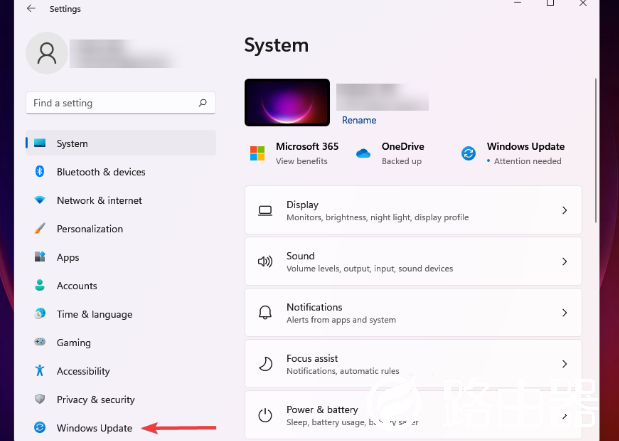Open Sound volume levels card
Image resolution: width=619 pixels, height=441 pixels.
pos(413,261)
